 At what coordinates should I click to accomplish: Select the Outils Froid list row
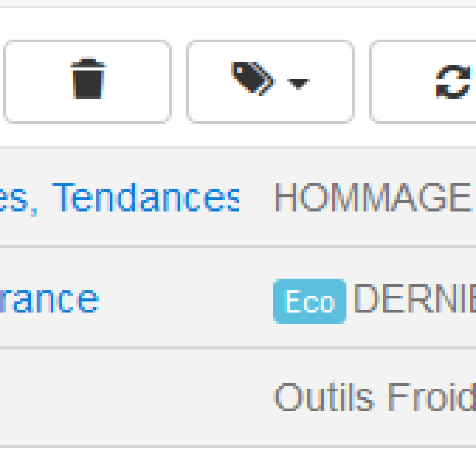pyautogui.click(x=238, y=397)
